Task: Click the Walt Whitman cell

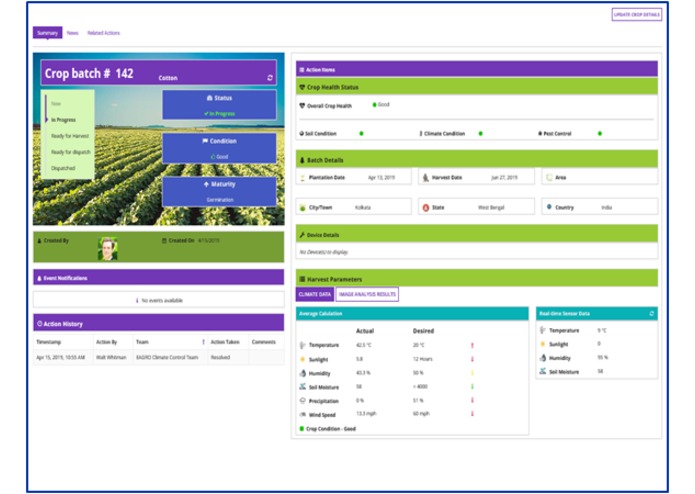Action: 111,357
